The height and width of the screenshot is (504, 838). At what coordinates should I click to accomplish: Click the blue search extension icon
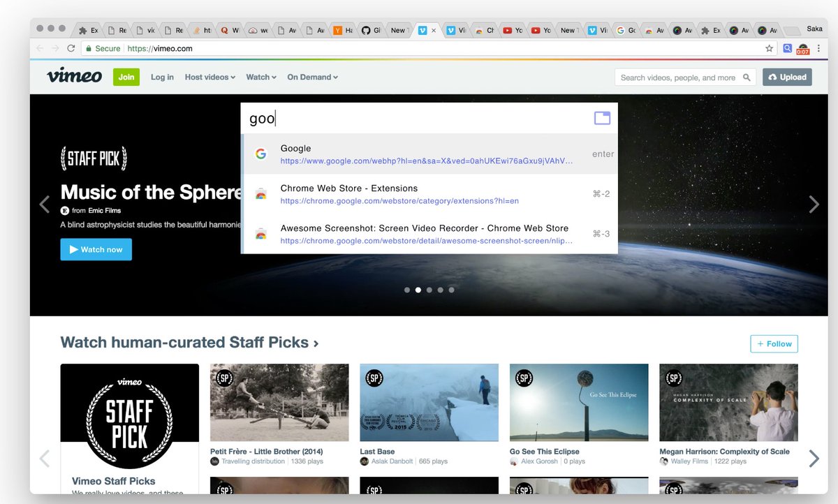click(788, 49)
